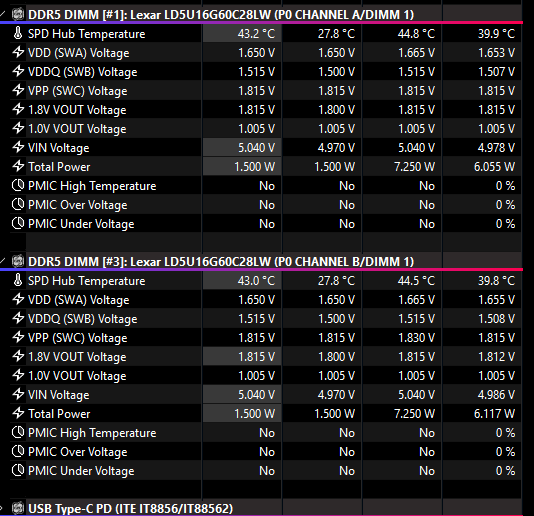Select DIMM #3 1.0V VOUT Voltage label

coord(77,376)
